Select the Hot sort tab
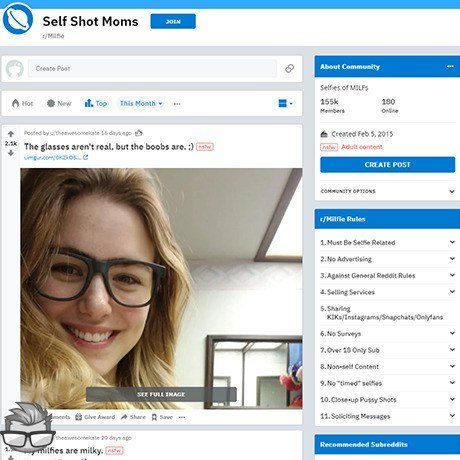The width and height of the screenshot is (460, 460). [x=23, y=104]
